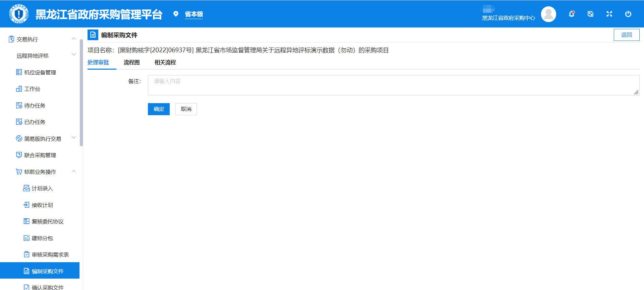This screenshot has height=290, width=644.
Task: Open 机位设备管理 menu item
Action: [40, 72]
